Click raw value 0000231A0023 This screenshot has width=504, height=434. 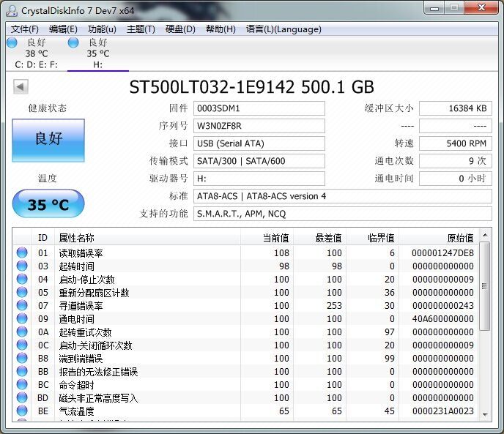pos(442,411)
